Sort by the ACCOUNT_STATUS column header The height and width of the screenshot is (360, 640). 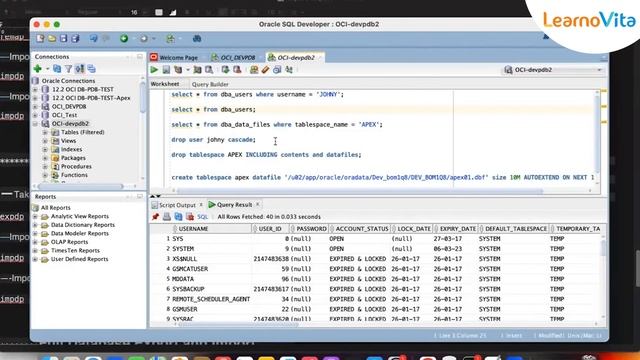(361, 229)
